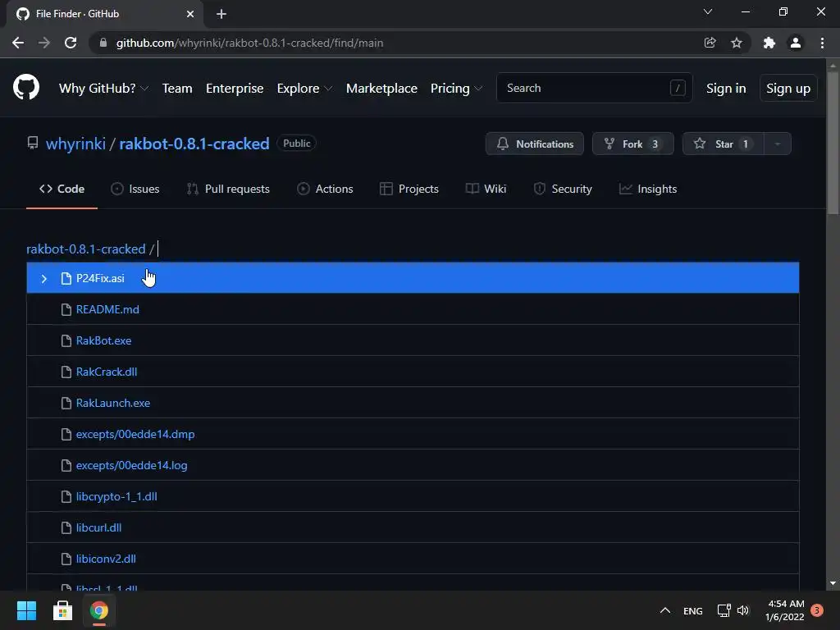Viewport: 840px width, 630px height.
Task: Click the page vertical scrollbar thumb
Action: click(x=833, y=143)
